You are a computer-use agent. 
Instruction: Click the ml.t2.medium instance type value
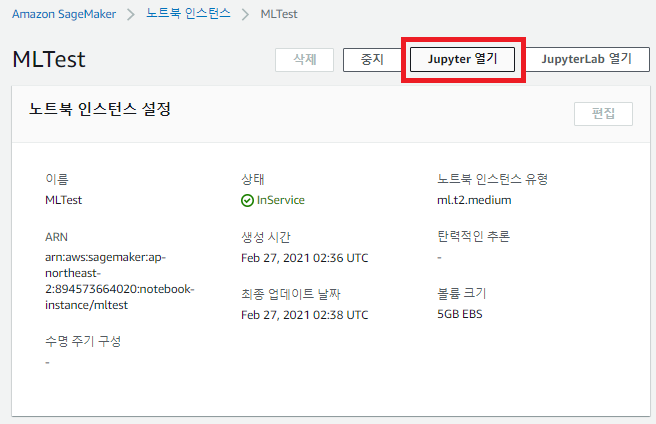474,200
